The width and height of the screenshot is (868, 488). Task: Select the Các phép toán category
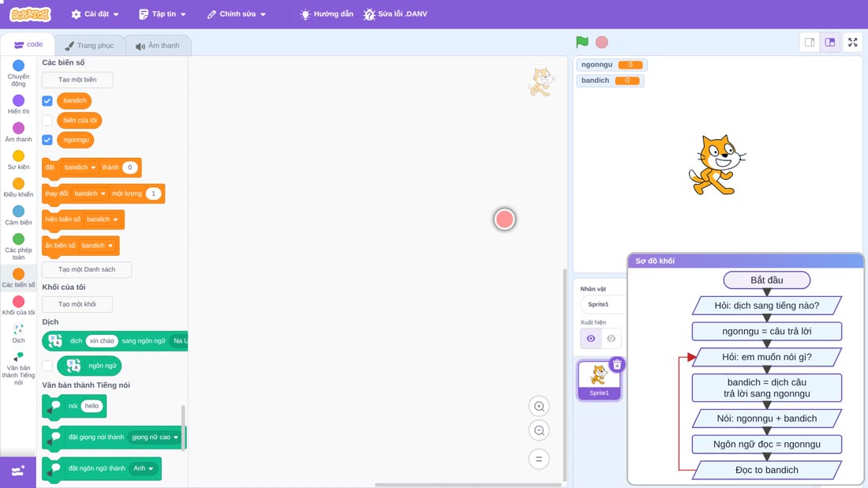pos(18,246)
